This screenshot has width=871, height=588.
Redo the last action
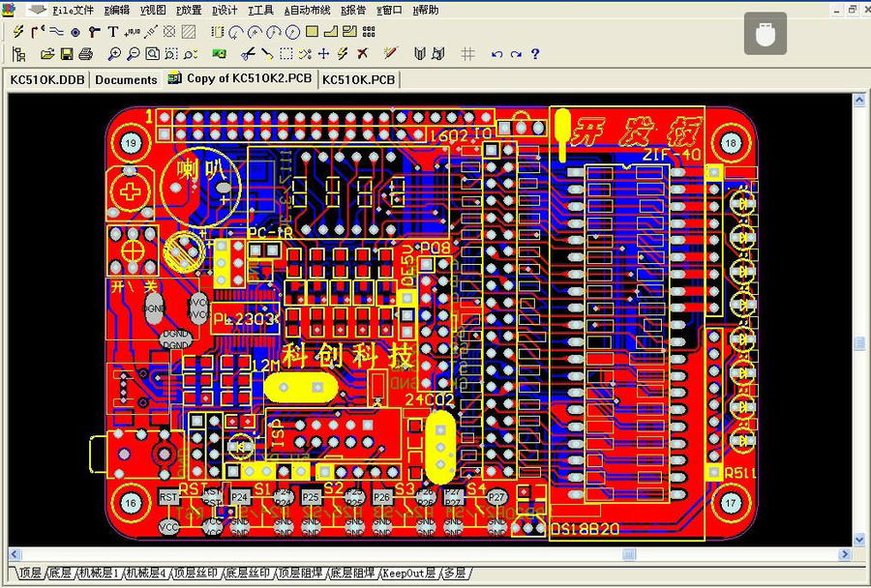click(516, 54)
